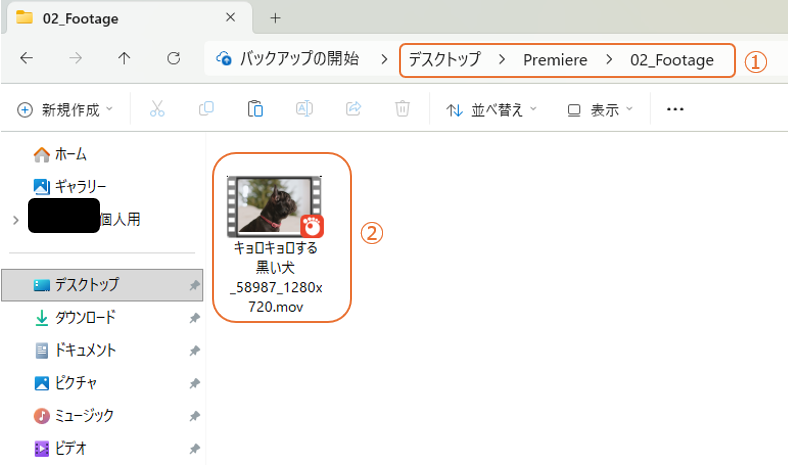The width and height of the screenshot is (788, 468).
Task: Click the Rename icon in toolbar
Action: coord(304,110)
